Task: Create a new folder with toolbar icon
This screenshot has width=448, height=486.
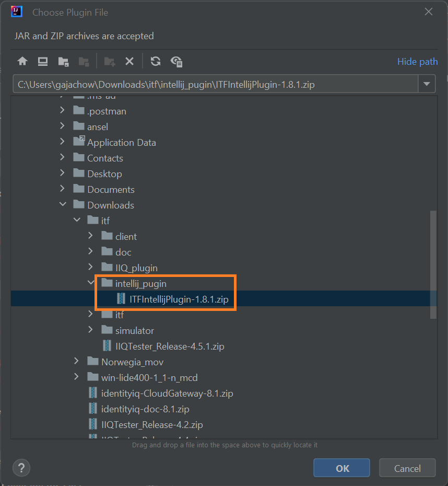Action: pyautogui.click(x=110, y=61)
